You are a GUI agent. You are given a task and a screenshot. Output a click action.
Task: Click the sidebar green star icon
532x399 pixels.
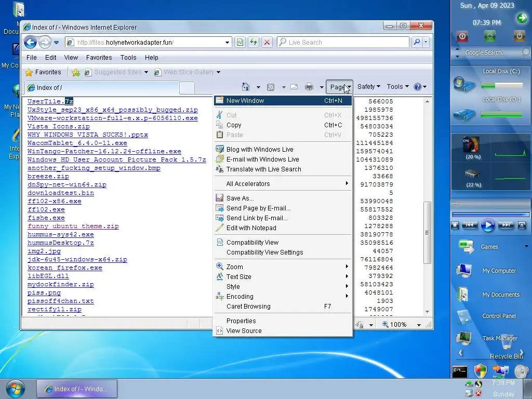click(x=489, y=36)
